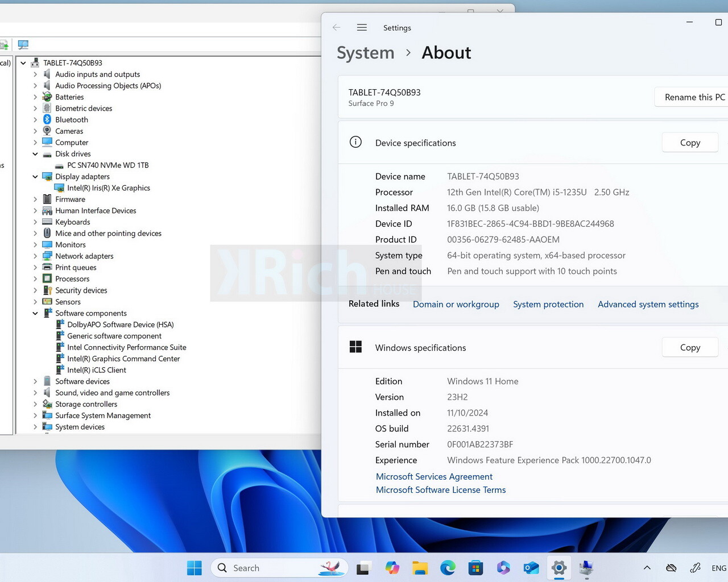Screen dimensions: 728x582
Task: Click the Network adapters icon
Action: (x=47, y=256)
